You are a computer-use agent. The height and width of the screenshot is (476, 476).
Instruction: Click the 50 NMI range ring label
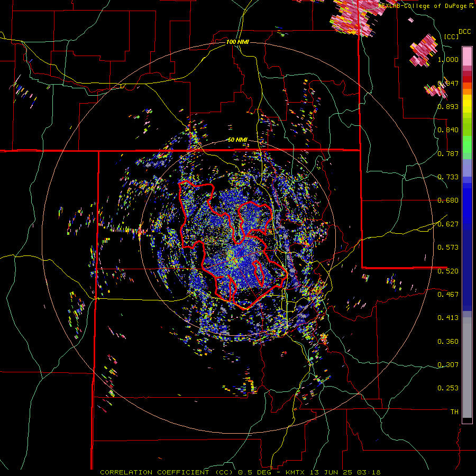[x=237, y=140]
